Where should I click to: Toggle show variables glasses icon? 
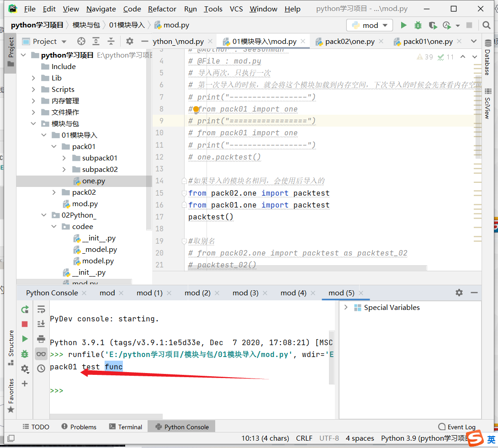(41, 354)
